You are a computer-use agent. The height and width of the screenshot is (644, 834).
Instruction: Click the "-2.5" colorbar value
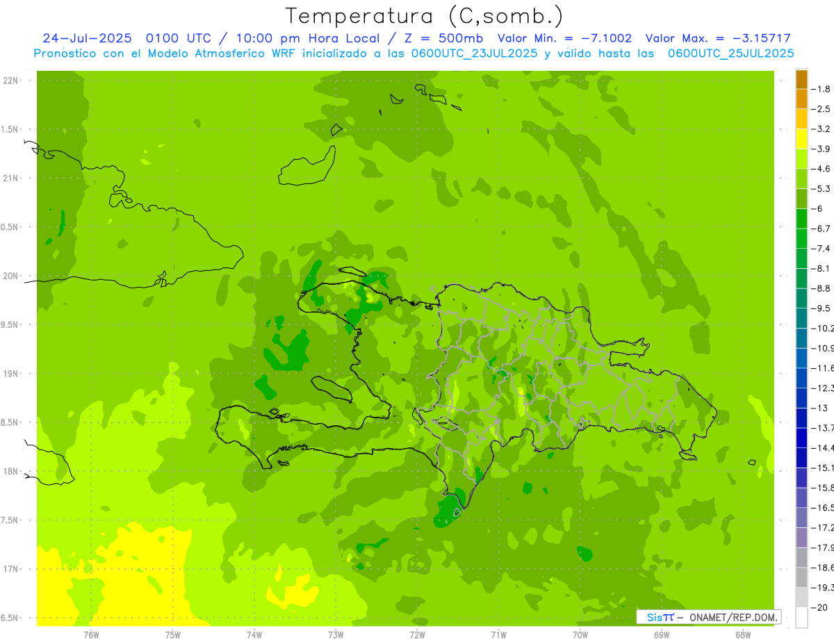821,109
